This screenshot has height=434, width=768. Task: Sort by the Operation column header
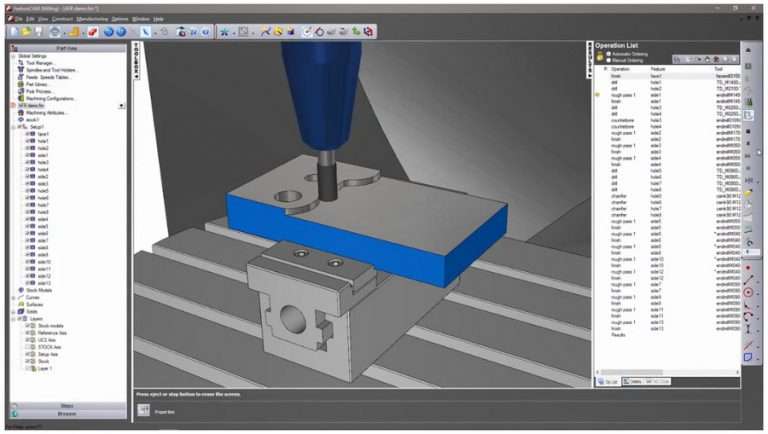pos(620,69)
